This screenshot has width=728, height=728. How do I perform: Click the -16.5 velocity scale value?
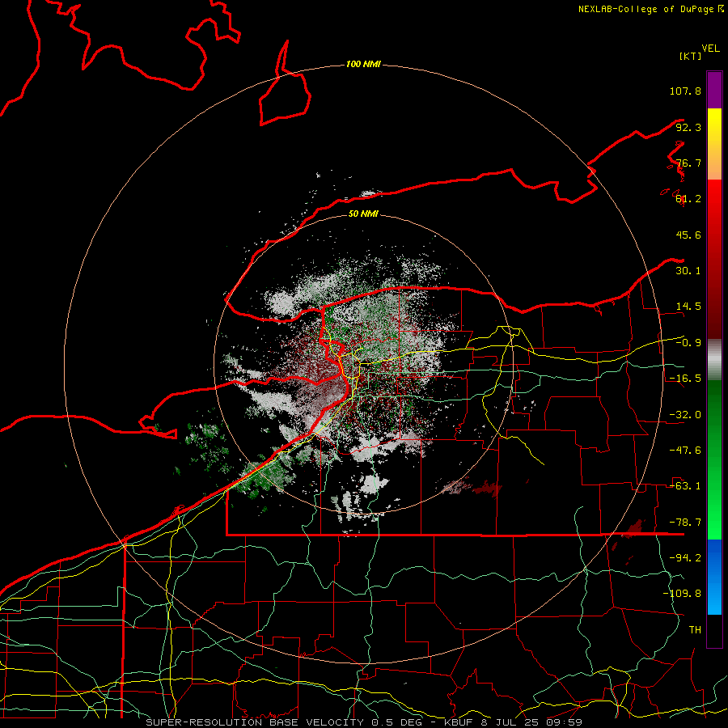685,379
